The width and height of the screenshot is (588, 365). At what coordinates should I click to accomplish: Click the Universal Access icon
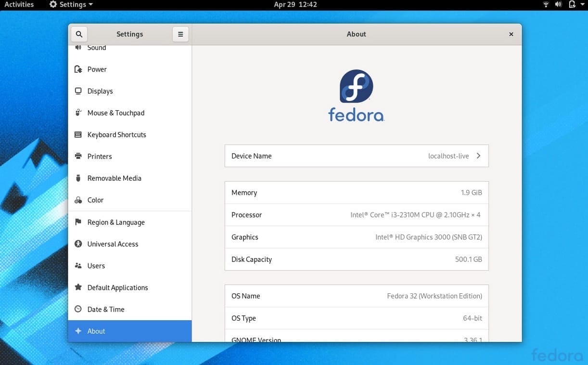tap(78, 244)
